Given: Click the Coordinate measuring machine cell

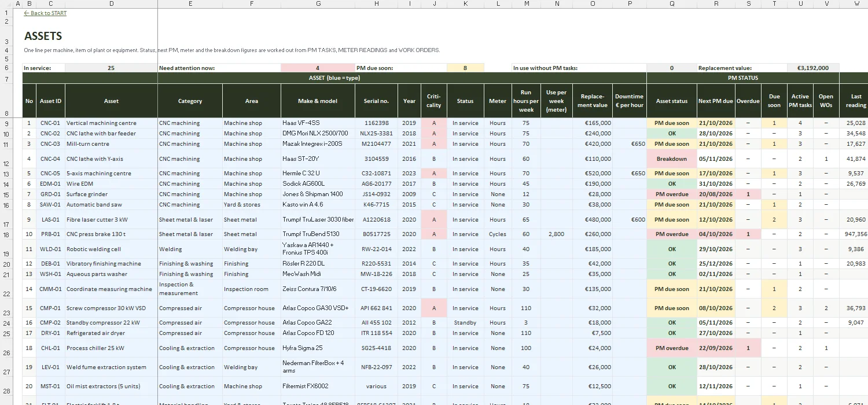Looking at the screenshot, I should [111, 289].
